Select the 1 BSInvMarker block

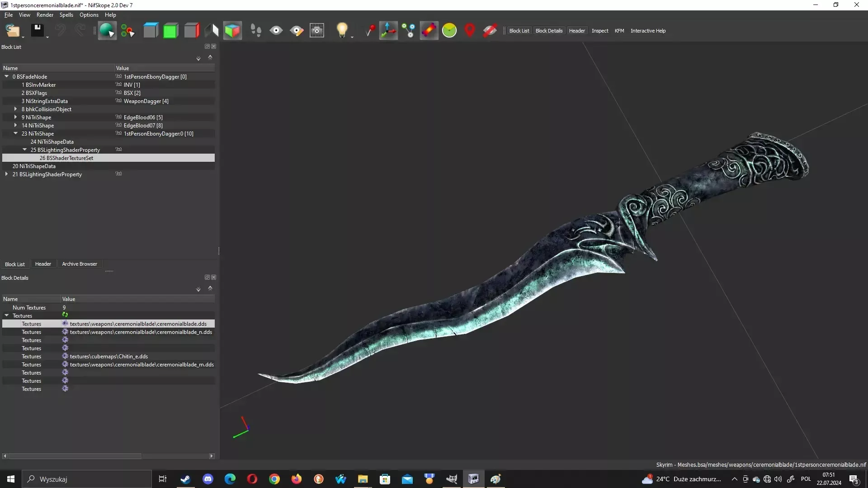(108, 85)
